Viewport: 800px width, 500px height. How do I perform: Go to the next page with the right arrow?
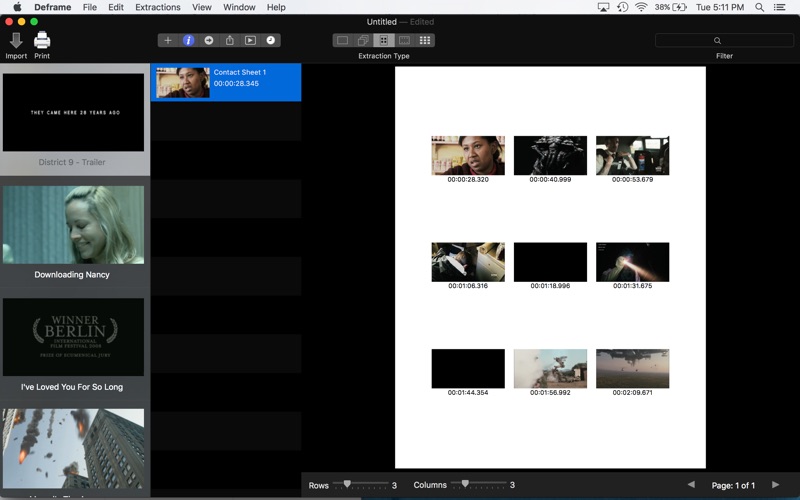[x=775, y=485]
